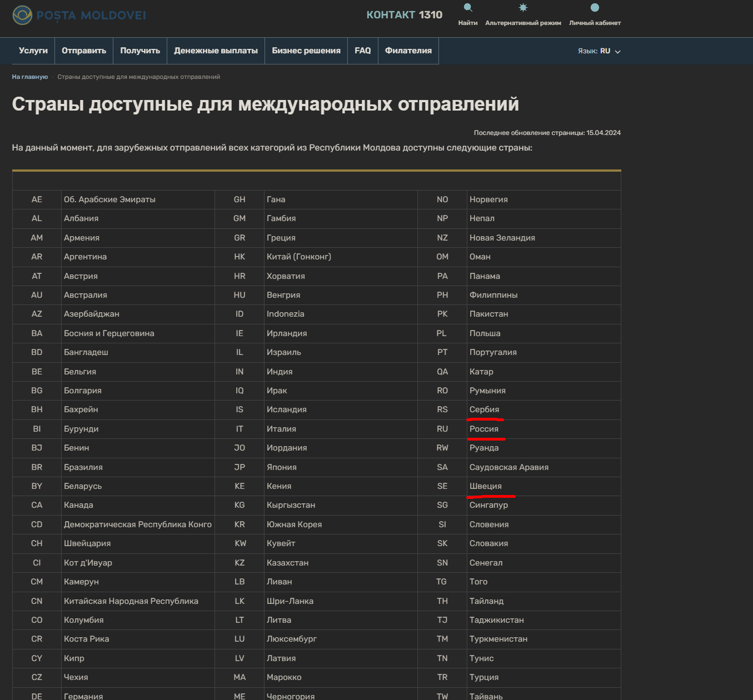Select the underlined Россия cell
This screenshot has height=700, width=753.
pos(544,429)
